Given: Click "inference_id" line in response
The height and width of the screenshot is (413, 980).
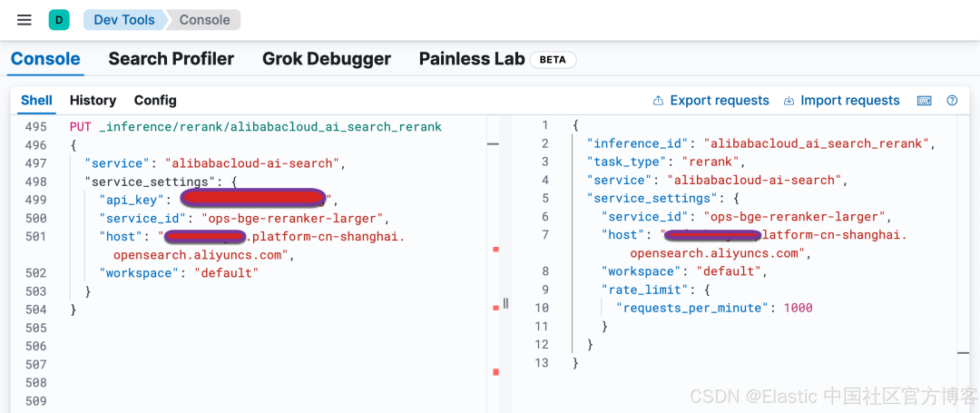Looking at the screenshot, I should (x=760, y=143).
